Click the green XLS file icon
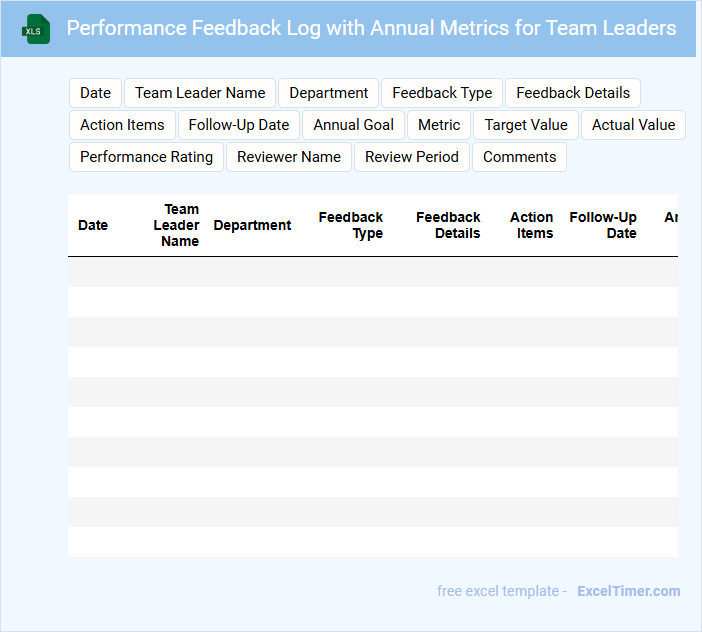Image resolution: width=702 pixels, height=632 pixels. [37, 29]
